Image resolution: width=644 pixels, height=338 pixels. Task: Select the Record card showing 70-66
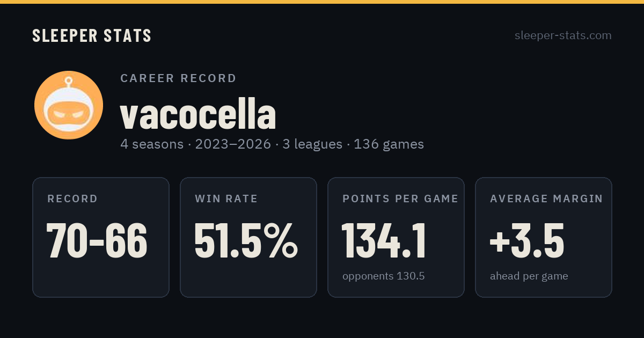101,237
